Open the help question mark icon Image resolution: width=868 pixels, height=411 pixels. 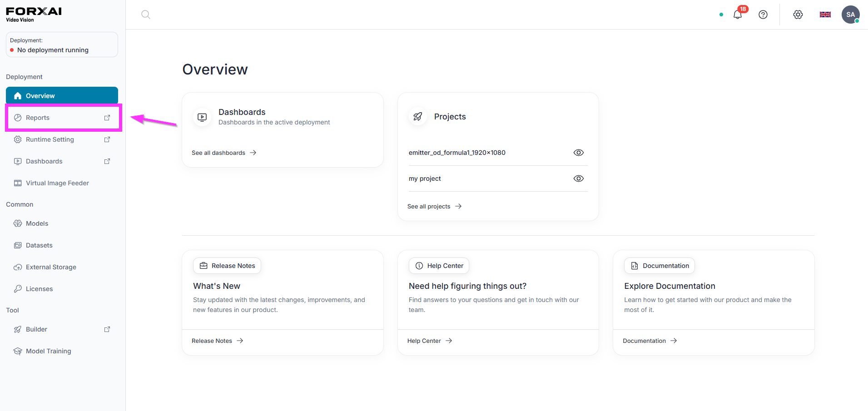763,15
